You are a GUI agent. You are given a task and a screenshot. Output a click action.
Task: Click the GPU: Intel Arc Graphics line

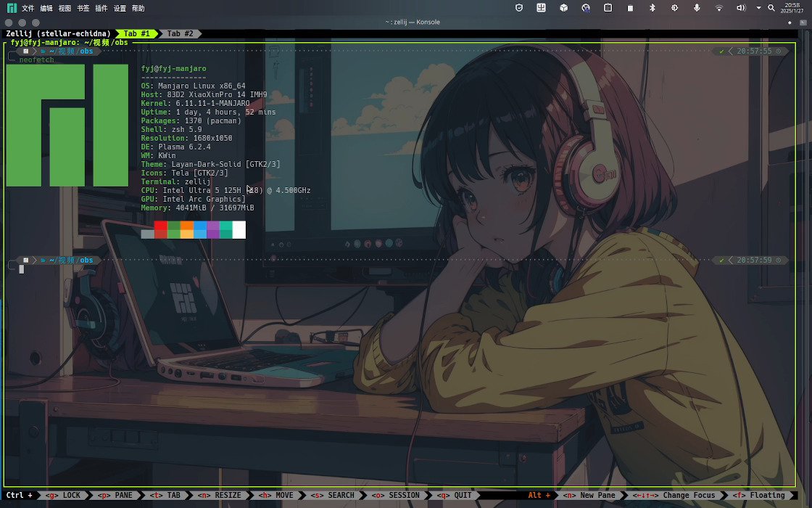[x=193, y=199]
